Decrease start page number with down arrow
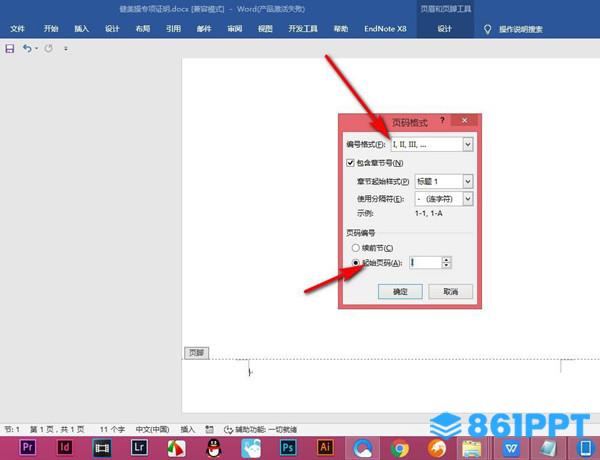The image size is (600, 460). pos(446,266)
